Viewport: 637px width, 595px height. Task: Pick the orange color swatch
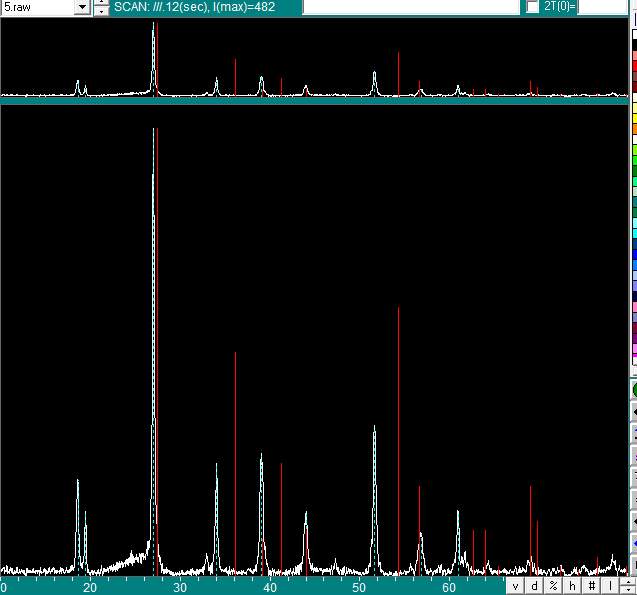(635, 128)
